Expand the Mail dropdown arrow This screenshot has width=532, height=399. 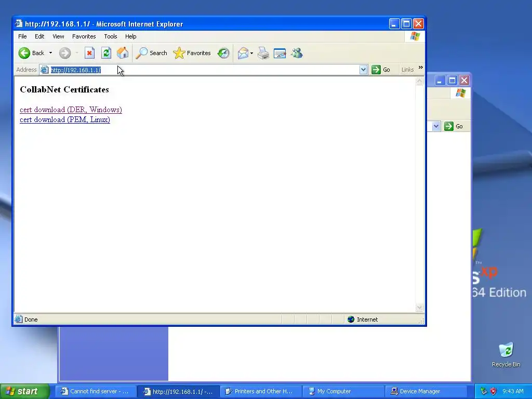[252, 53]
